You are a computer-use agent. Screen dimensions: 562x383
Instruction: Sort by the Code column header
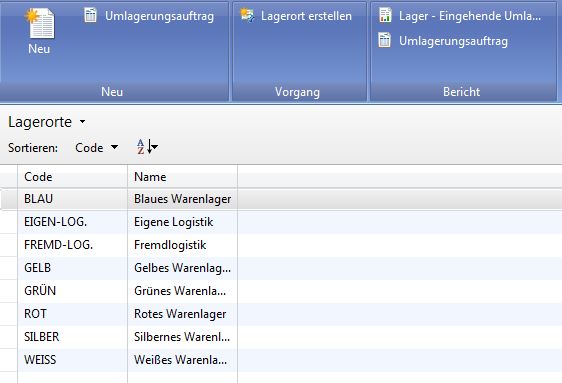72,177
